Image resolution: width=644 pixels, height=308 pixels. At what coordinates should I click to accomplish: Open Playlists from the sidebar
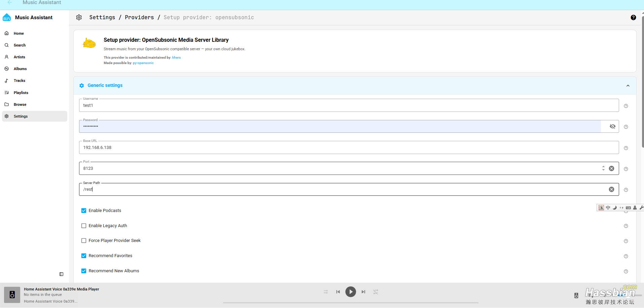(21, 93)
